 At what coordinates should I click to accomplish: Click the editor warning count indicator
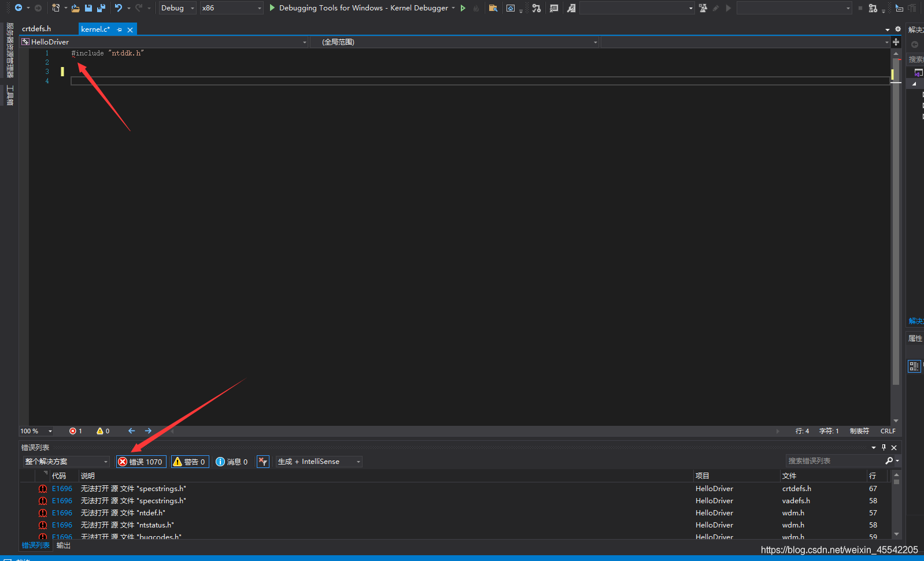pyautogui.click(x=103, y=431)
